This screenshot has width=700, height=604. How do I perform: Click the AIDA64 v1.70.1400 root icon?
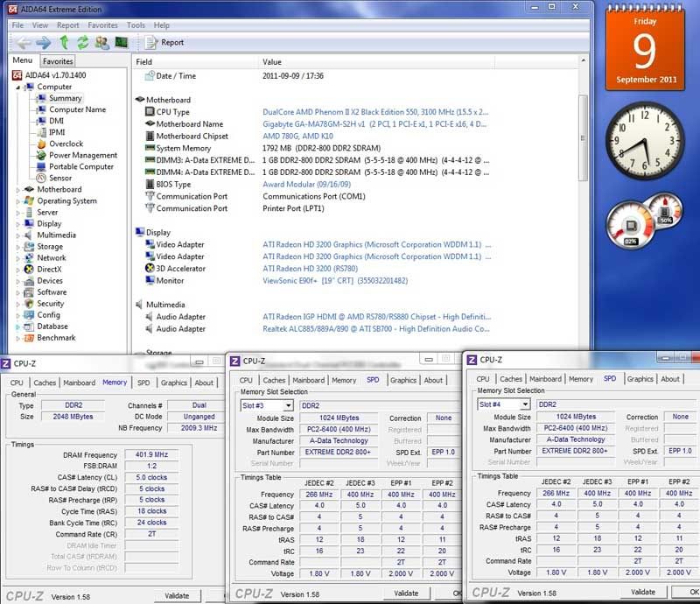click(x=17, y=75)
